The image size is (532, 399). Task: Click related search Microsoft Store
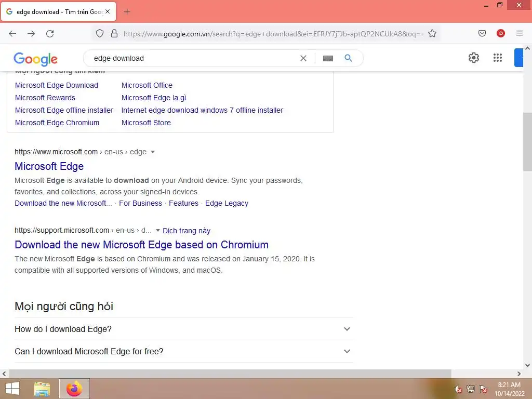(146, 123)
